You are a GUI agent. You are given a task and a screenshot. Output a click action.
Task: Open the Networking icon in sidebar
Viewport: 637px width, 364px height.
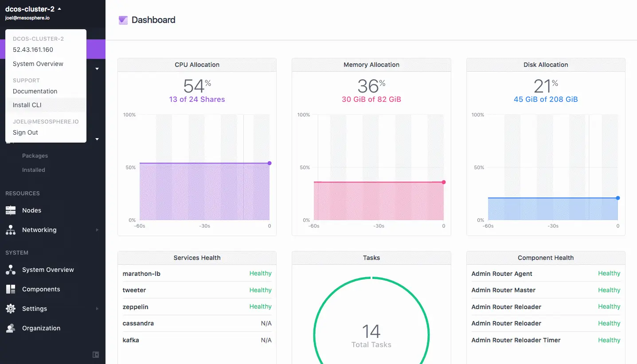(11, 230)
